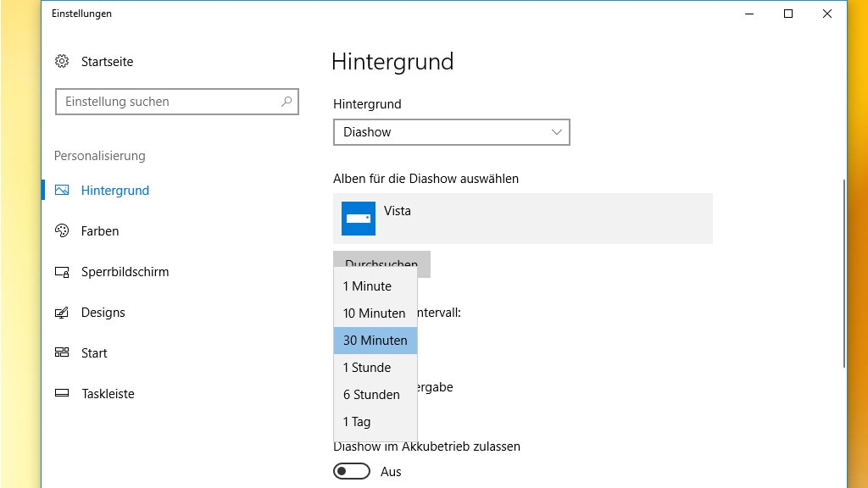Click the Start icon in sidebar
Viewport: 868px width, 488px height.
tap(62, 353)
